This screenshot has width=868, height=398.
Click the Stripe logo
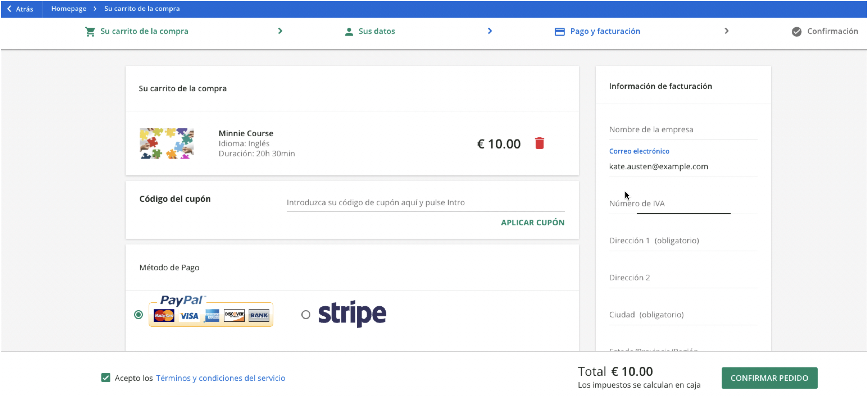point(352,314)
